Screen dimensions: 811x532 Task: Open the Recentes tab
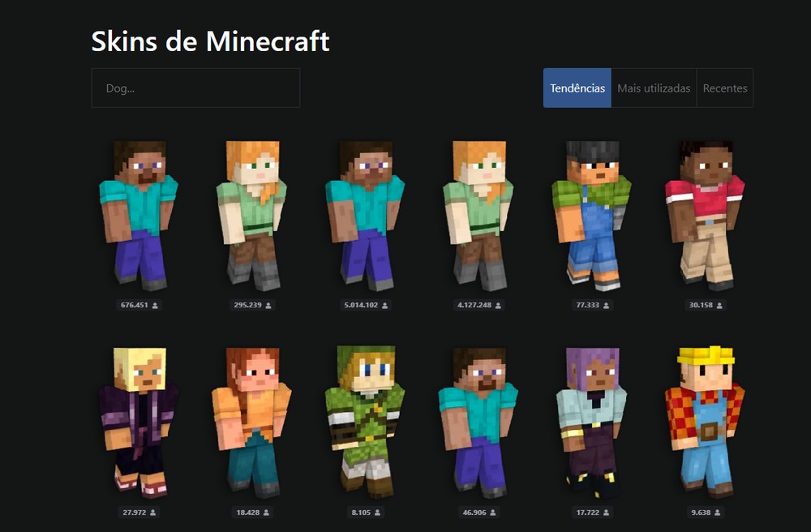(x=725, y=88)
